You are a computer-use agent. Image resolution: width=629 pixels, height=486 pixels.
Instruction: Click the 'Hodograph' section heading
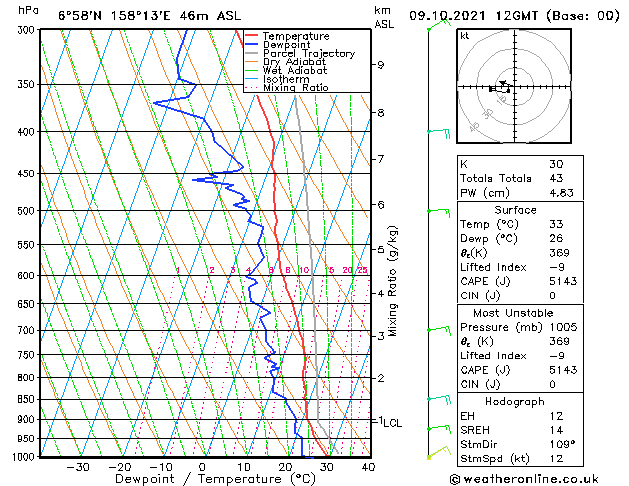point(515,402)
